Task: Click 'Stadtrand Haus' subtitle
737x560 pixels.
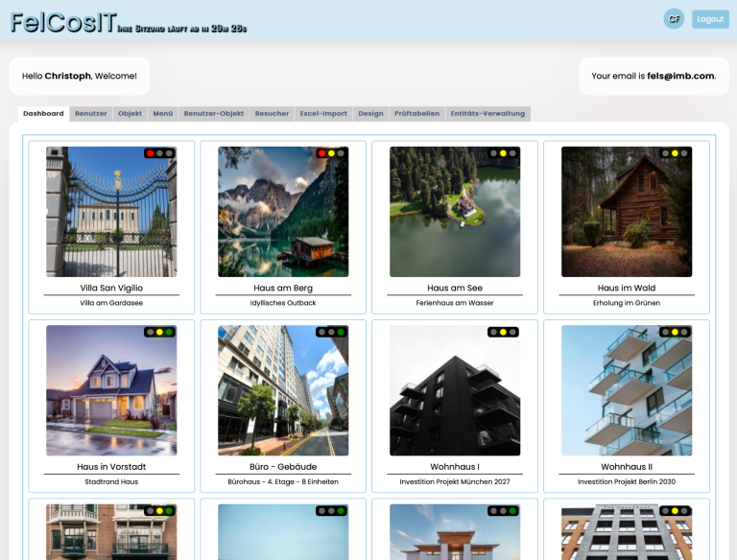Action: coord(111,482)
